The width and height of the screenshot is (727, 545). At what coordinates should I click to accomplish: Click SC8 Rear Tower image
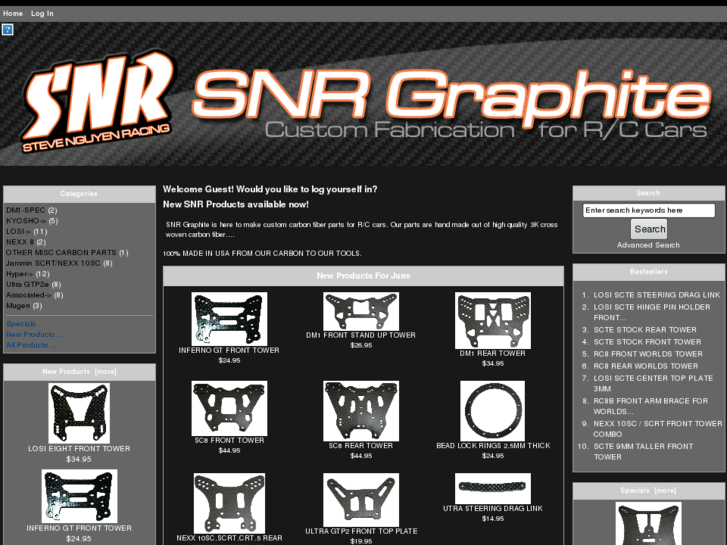(361, 411)
